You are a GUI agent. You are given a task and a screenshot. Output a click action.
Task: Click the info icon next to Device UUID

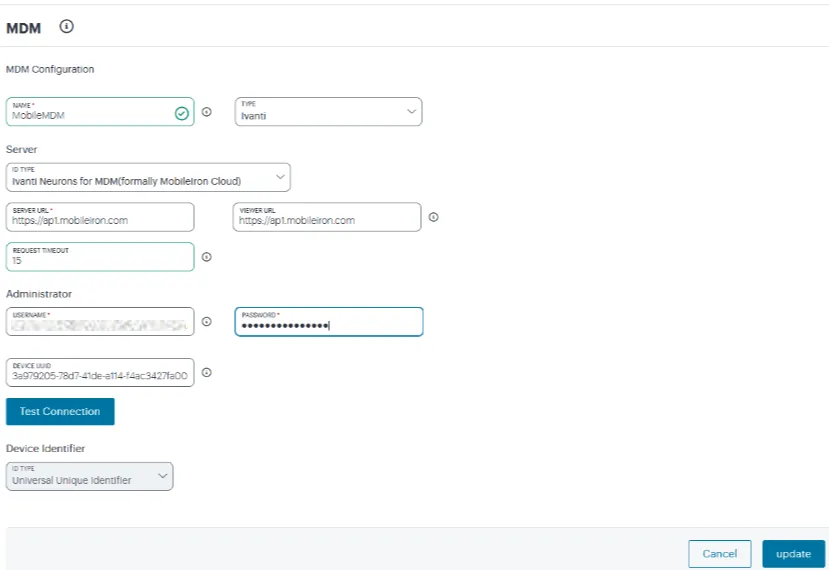pyautogui.click(x=207, y=373)
